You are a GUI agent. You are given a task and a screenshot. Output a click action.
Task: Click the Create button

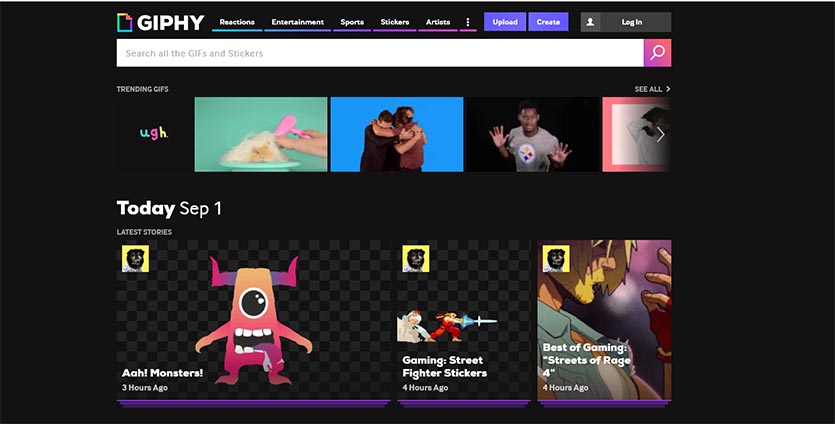548,22
